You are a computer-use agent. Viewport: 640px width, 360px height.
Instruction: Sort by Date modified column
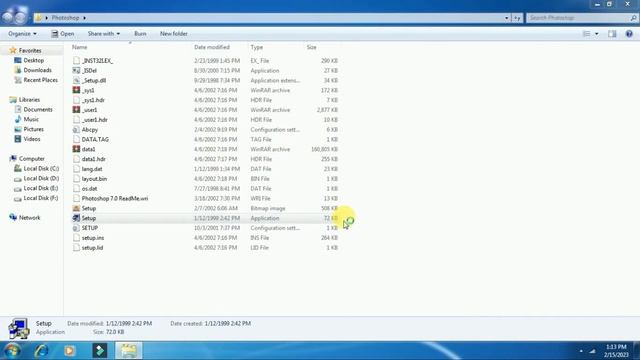pos(212,47)
